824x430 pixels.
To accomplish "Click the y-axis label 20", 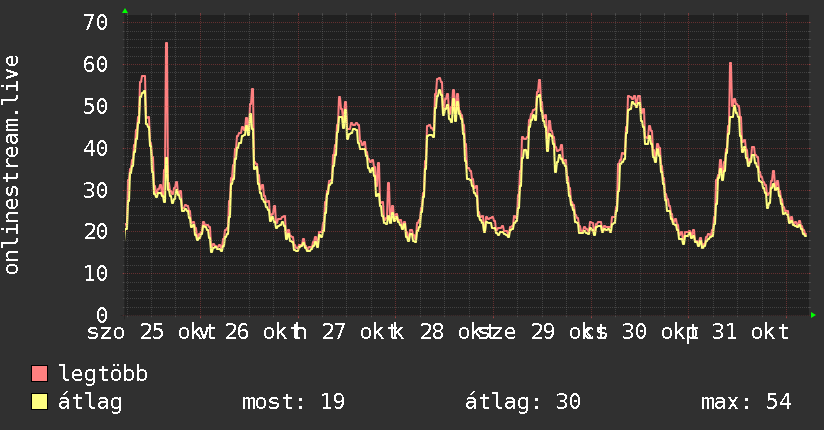I will tap(96, 232).
